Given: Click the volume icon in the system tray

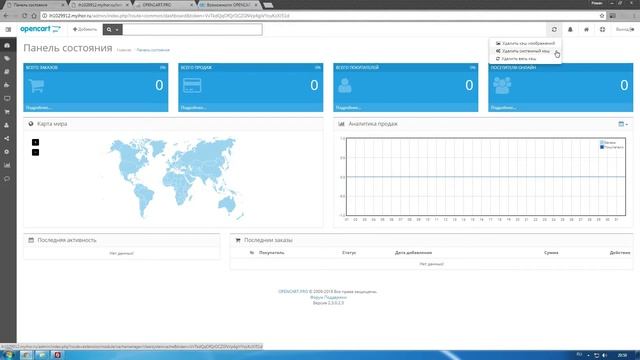Looking at the screenshot, I should tap(604, 355).
